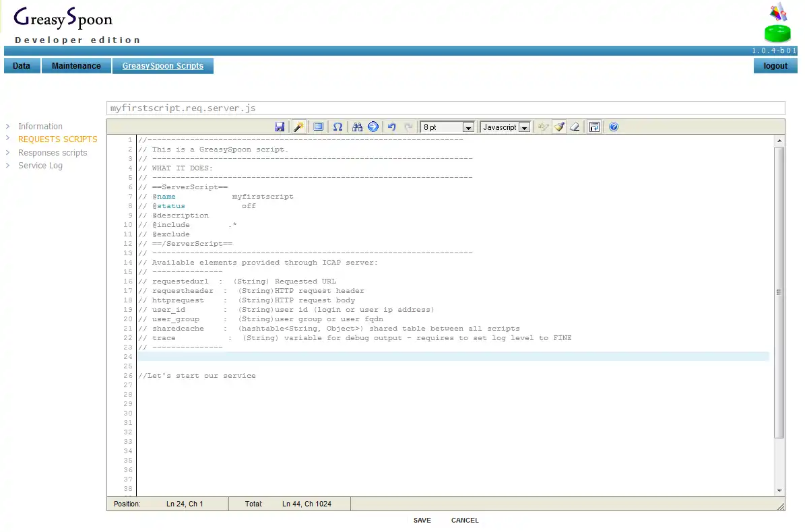Open the Data tab

click(x=22, y=66)
